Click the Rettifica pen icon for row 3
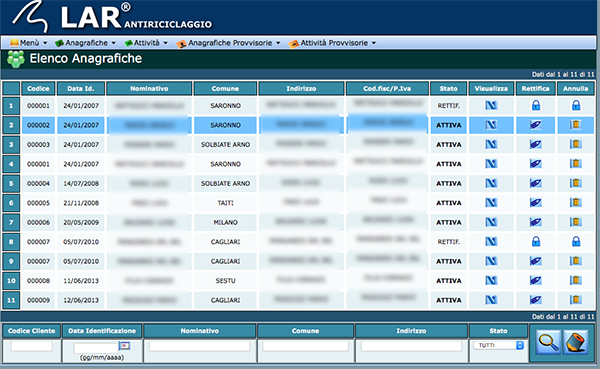Viewport: 600px width, 369px height. point(535,144)
